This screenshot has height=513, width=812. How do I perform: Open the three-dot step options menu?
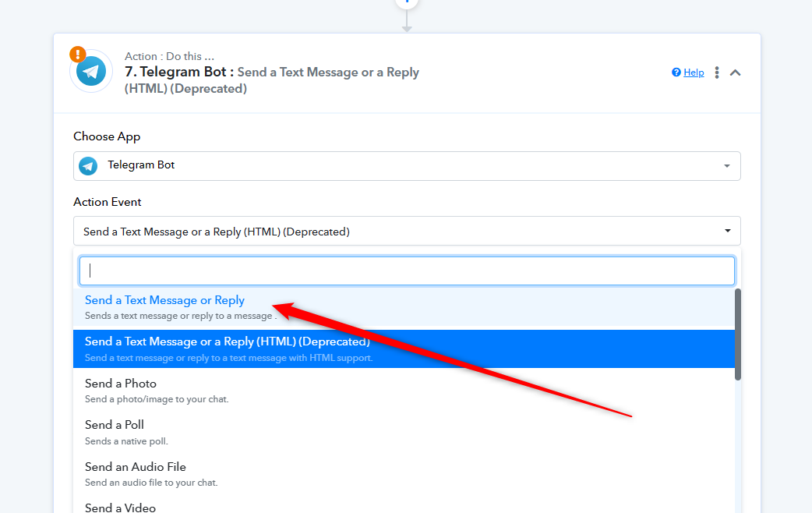tap(717, 73)
